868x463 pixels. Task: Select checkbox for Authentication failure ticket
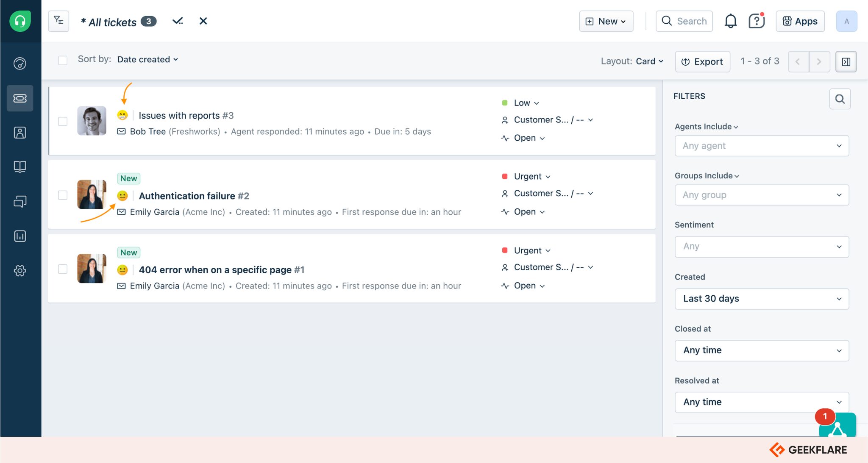tap(63, 195)
